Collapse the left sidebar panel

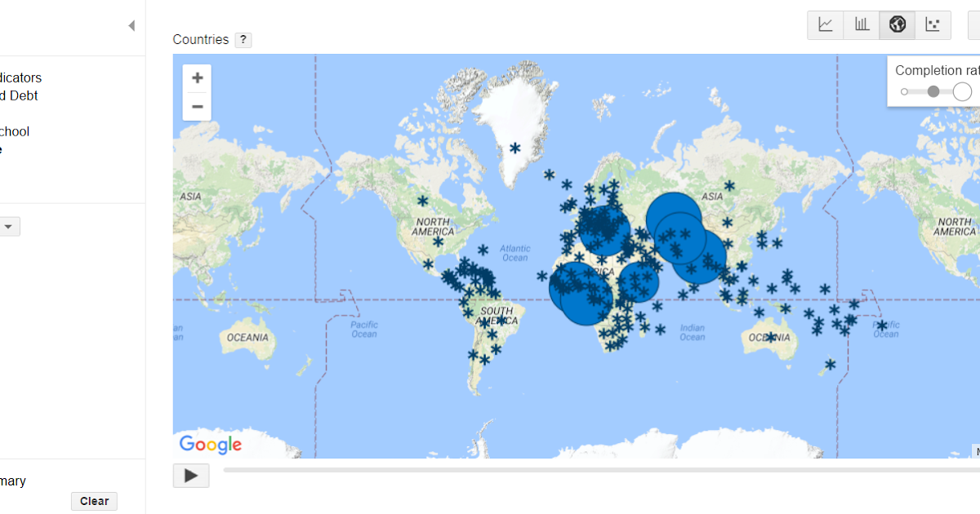coord(131,25)
